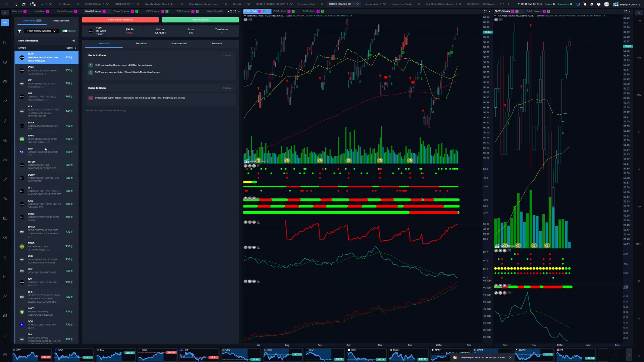Open the filter funnel icon

pos(19,31)
